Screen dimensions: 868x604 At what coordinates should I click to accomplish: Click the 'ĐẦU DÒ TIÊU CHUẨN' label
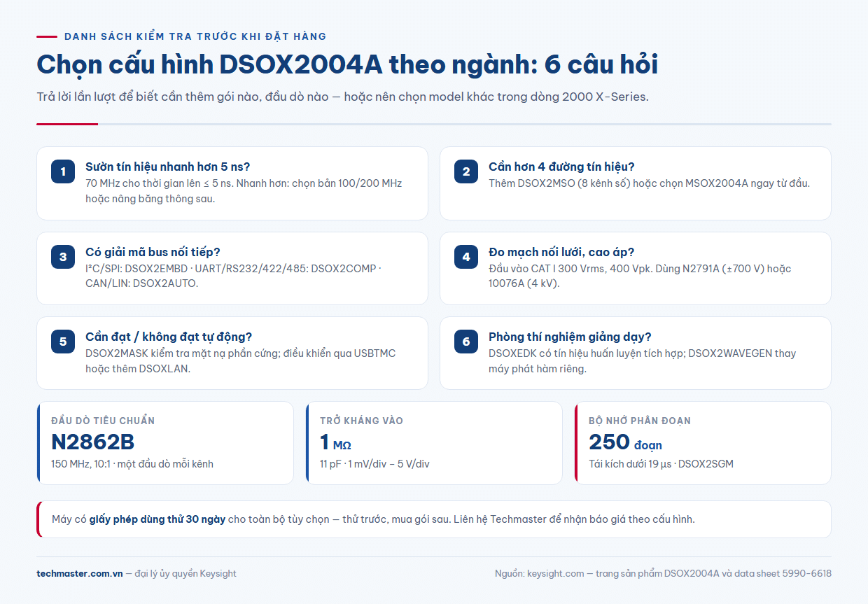click(103, 421)
